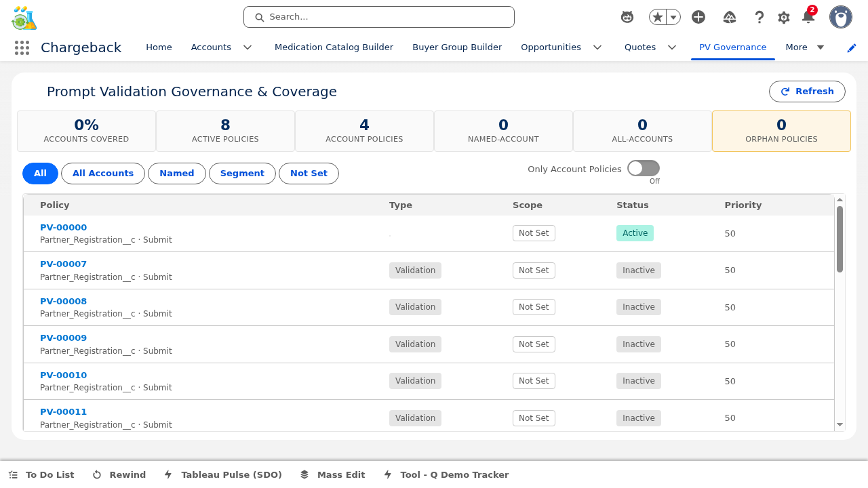The image size is (868, 488).
Task: Expand the Accounts tab chevron menu
Action: click(248, 47)
